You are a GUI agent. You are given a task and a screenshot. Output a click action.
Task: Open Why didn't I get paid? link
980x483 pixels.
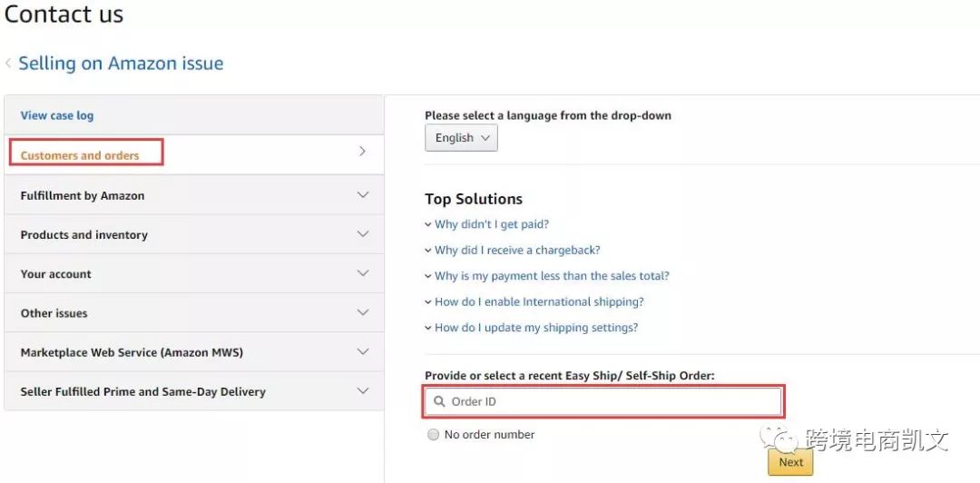491,224
